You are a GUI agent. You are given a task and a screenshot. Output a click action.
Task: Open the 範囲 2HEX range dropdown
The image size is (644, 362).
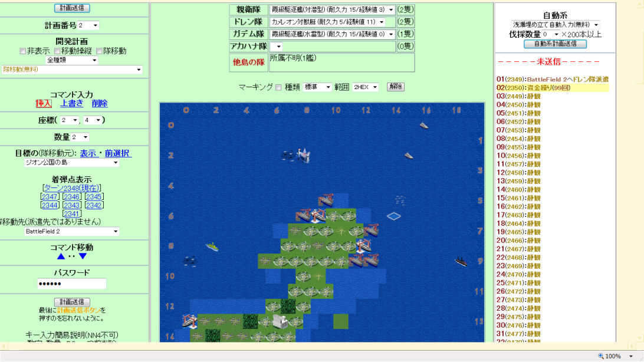[x=365, y=87]
